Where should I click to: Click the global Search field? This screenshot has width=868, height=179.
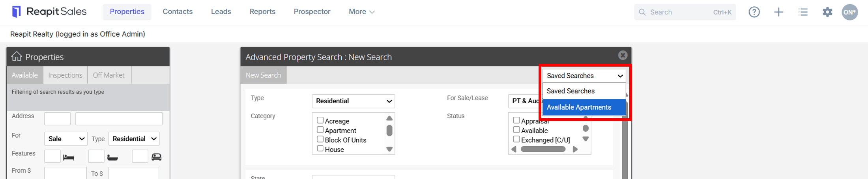point(685,12)
